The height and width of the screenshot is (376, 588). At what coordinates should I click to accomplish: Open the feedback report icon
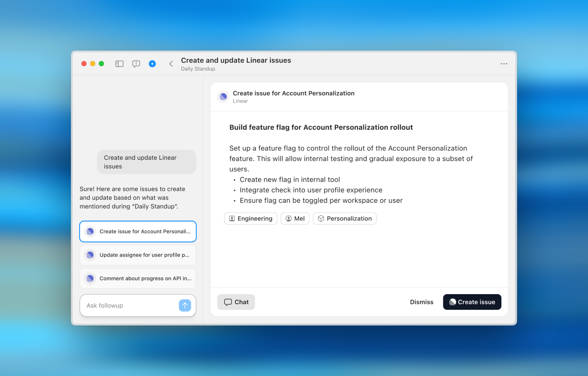pyautogui.click(x=136, y=63)
